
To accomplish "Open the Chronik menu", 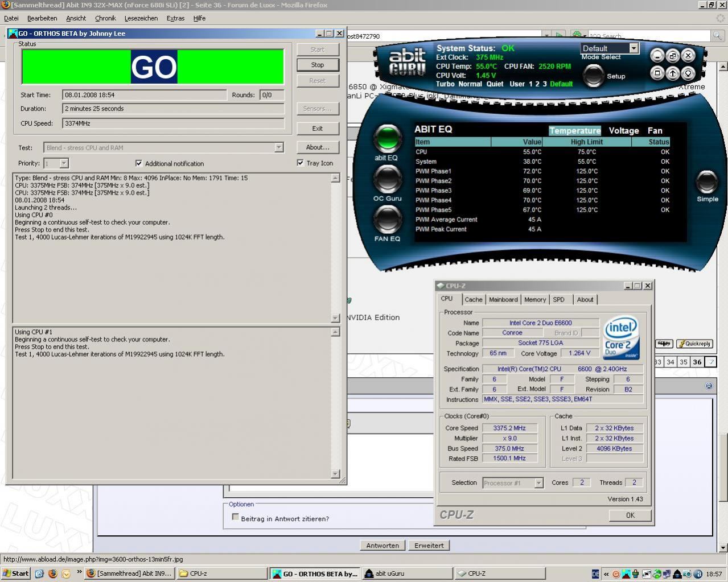I will 105,18.
